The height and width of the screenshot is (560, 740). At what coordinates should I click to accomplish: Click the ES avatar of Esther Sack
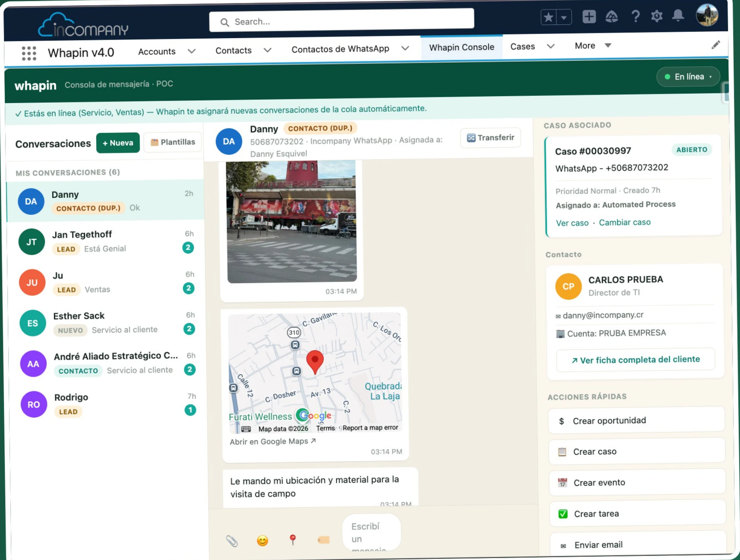click(32, 323)
